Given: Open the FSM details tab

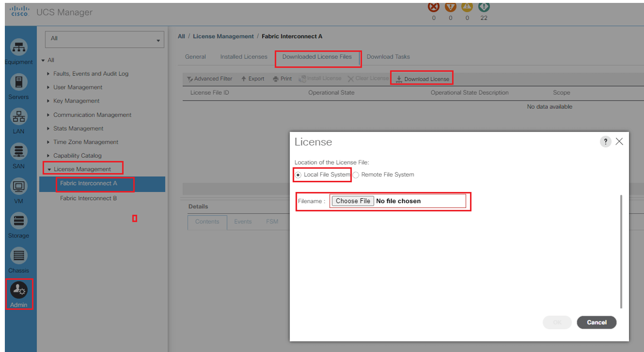Looking at the screenshot, I should [272, 222].
